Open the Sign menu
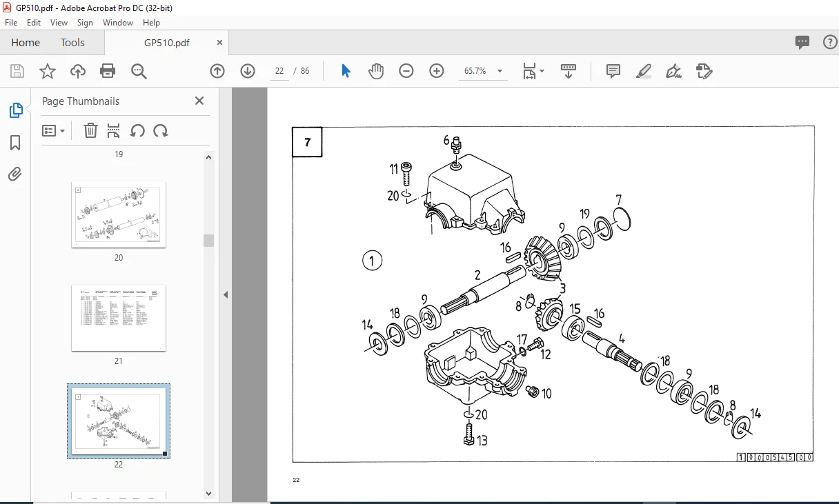This screenshot has height=504, width=839. (85, 23)
